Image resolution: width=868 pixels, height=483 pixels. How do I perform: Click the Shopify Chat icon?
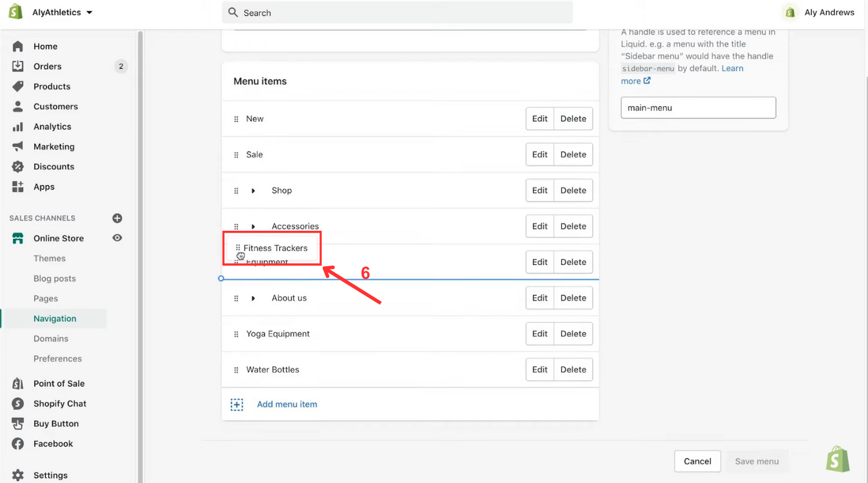click(18, 404)
